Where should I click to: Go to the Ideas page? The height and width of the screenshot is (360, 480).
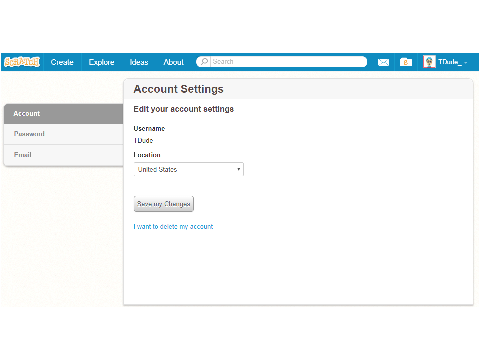pyautogui.click(x=139, y=62)
